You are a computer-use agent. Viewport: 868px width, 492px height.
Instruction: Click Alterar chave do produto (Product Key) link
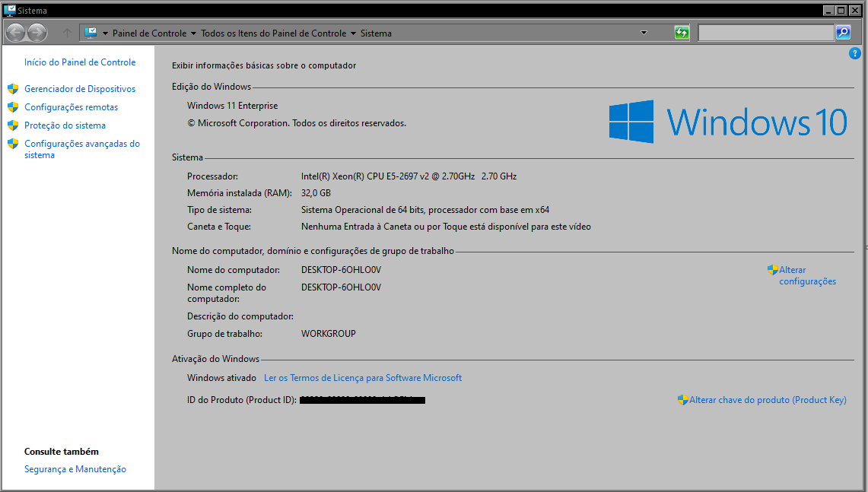[768, 399]
